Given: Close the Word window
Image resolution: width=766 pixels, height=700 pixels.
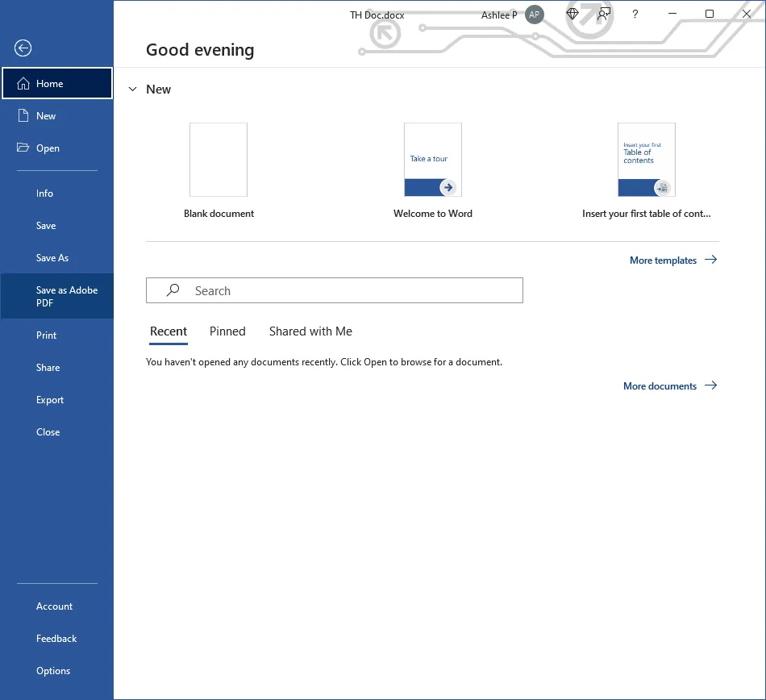Looking at the screenshot, I should [x=747, y=14].
